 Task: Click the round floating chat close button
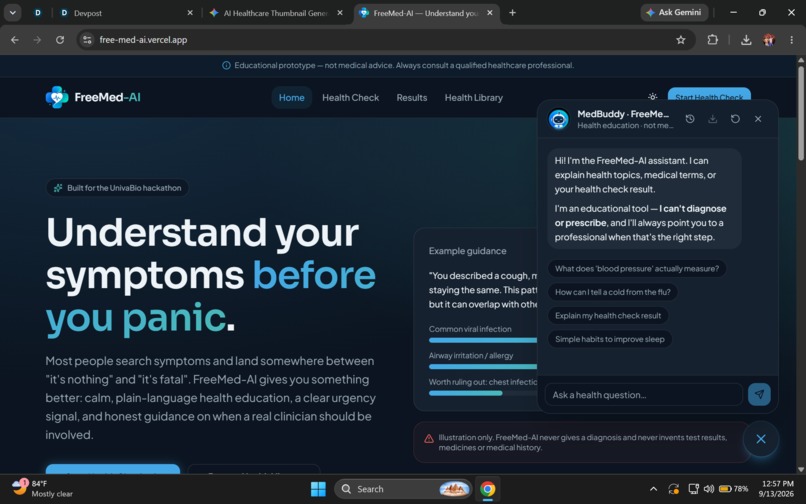(x=761, y=439)
